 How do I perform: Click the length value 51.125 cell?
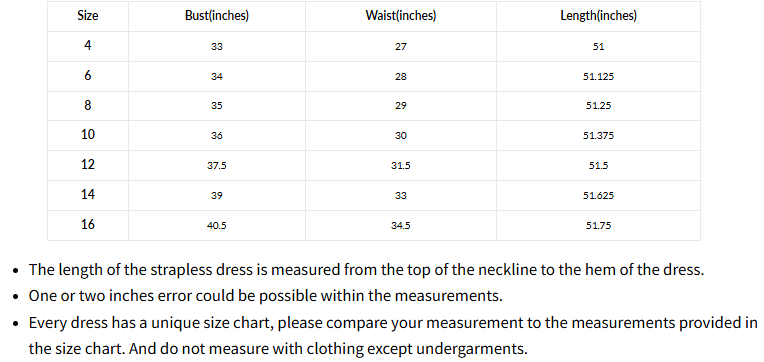[598, 76]
